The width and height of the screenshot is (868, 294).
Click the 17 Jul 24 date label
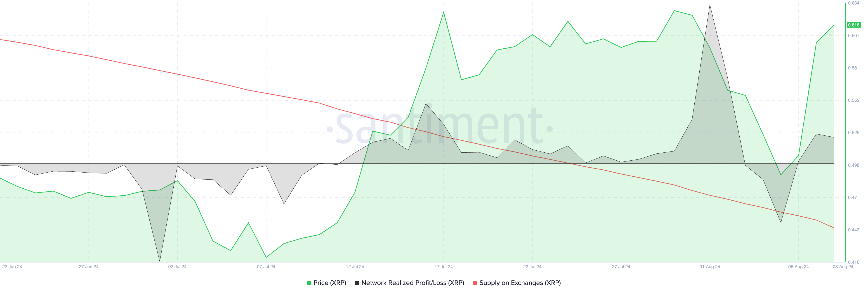[443, 267]
